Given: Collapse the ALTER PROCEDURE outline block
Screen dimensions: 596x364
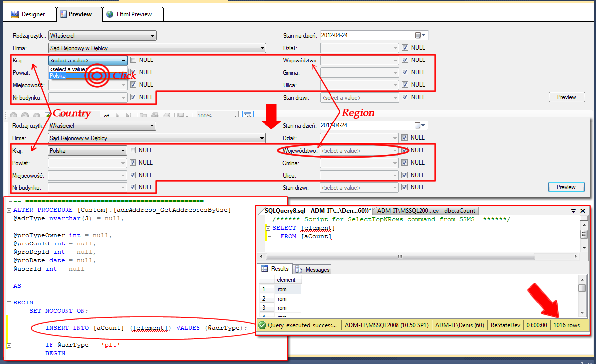Looking at the screenshot, I should point(9,210).
